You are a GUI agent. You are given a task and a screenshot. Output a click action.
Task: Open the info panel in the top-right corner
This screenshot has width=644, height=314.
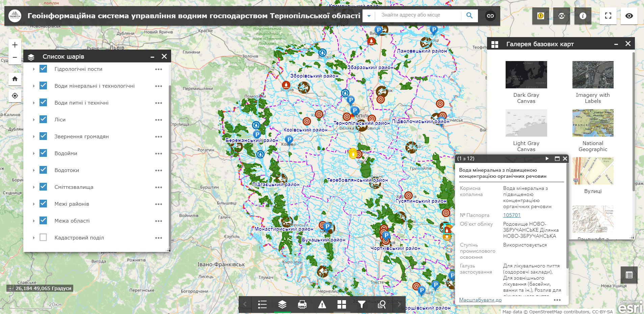(x=583, y=16)
